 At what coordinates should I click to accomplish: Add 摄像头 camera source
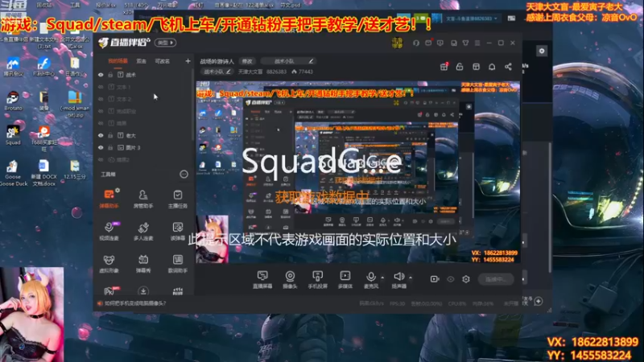(x=290, y=279)
